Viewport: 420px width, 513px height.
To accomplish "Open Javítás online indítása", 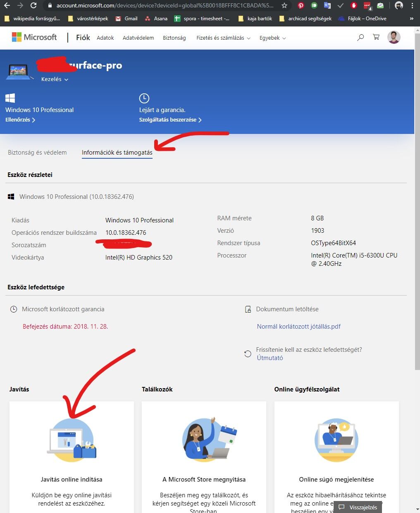I will 72,480.
